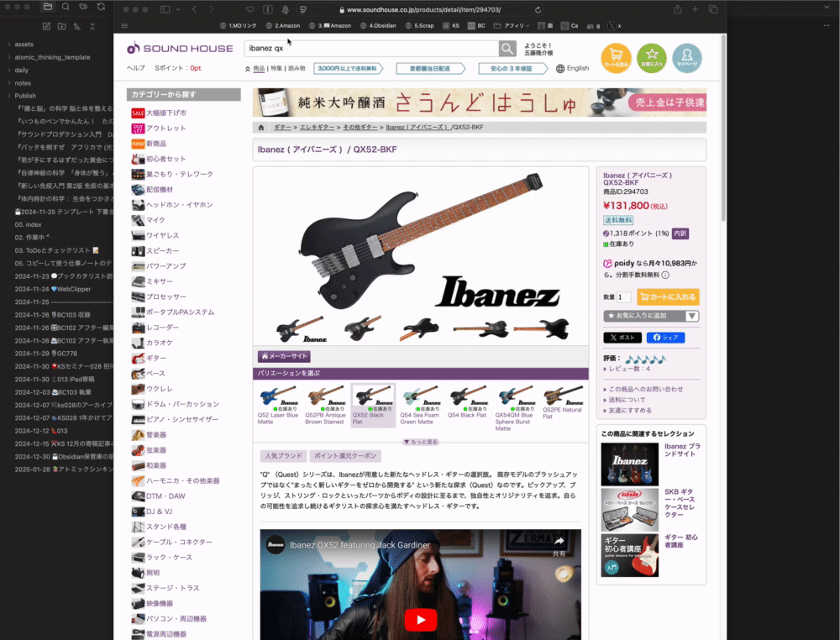
Task: Open the お気に入りに追加 dropdown arrow
Action: pyautogui.click(x=691, y=316)
